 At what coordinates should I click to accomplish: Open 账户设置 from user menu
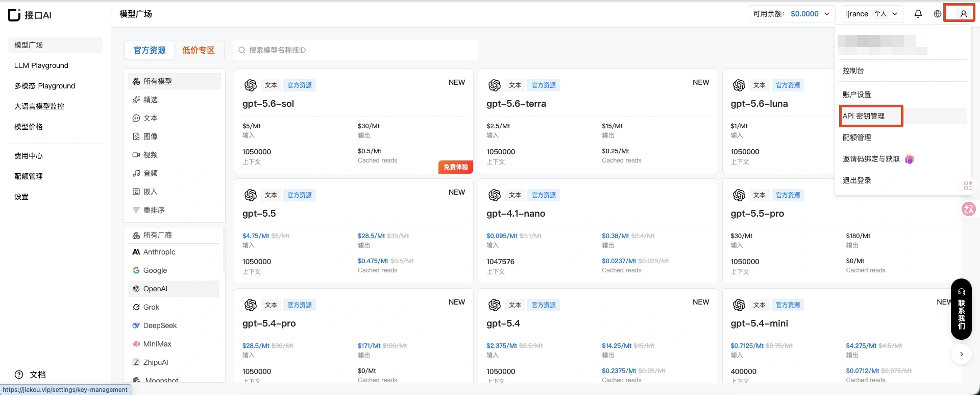[902, 95]
